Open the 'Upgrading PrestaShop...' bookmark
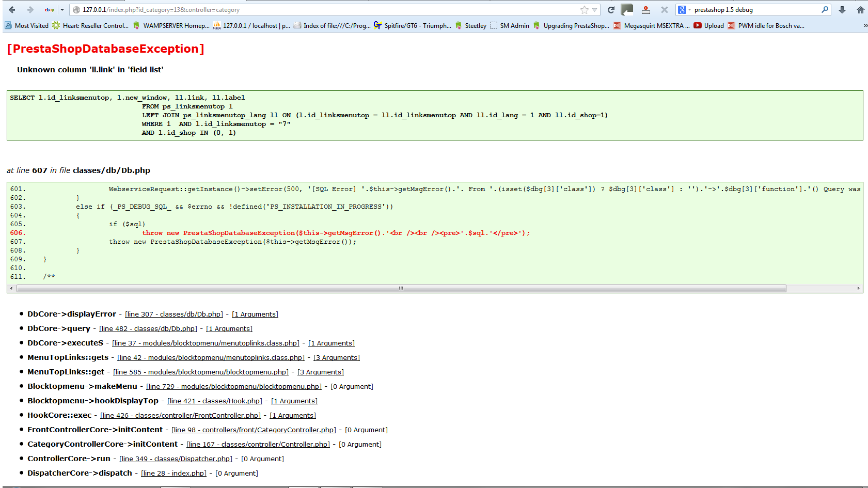The height and width of the screenshot is (488, 868). coord(572,26)
